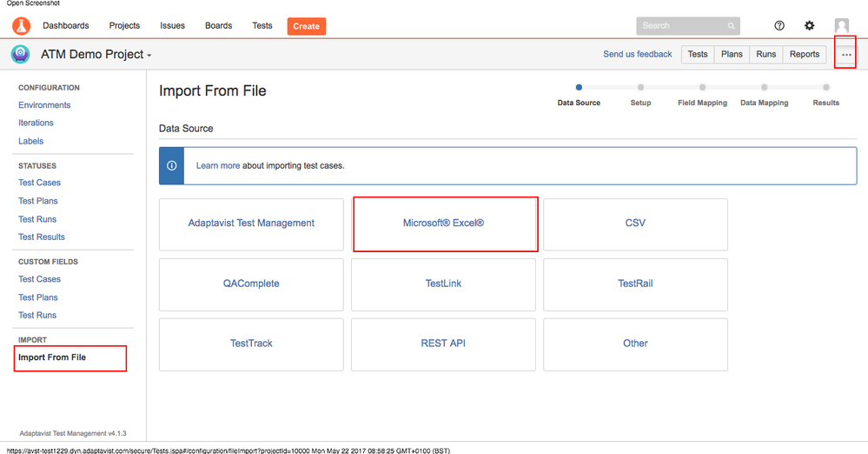This screenshot has height=454, width=868.
Task: Open Labels configuration link
Action: point(31,141)
